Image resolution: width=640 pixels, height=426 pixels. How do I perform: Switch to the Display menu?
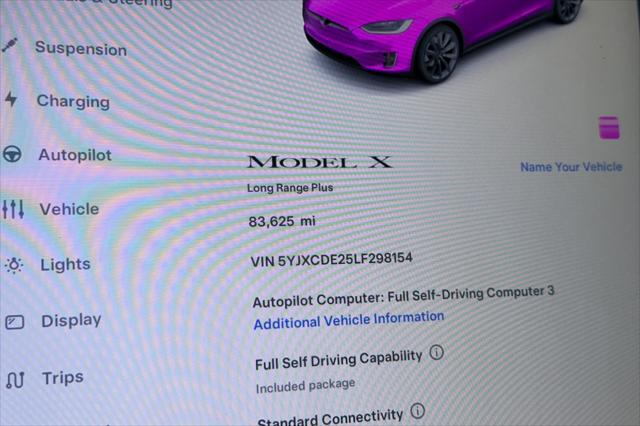tap(71, 320)
